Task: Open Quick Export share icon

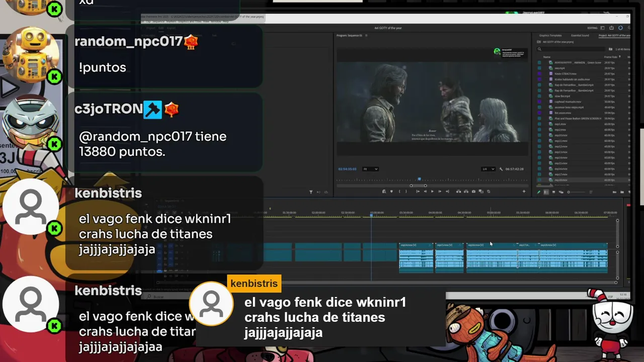Action: [611, 28]
